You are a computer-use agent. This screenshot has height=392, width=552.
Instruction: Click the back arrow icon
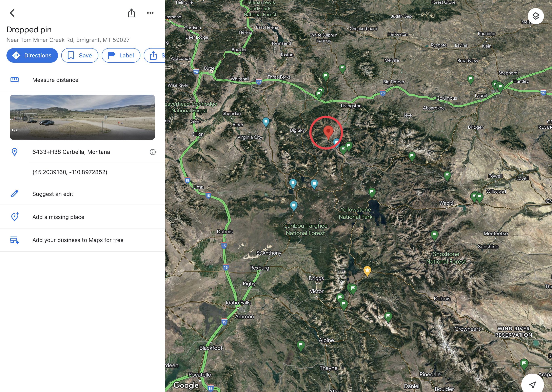12,13
